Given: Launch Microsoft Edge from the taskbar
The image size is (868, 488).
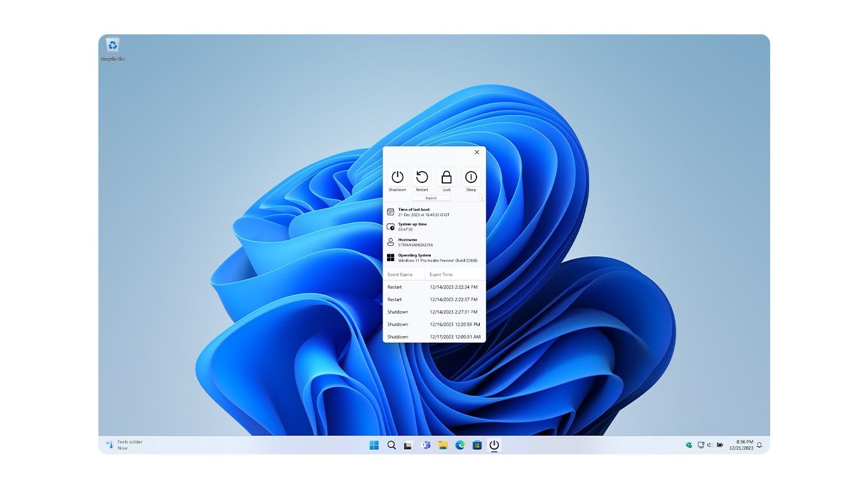Looking at the screenshot, I should [x=460, y=445].
